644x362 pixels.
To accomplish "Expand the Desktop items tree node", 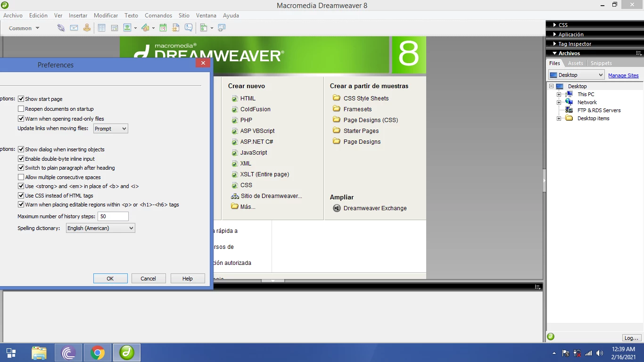I will pyautogui.click(x=559, y=118).
